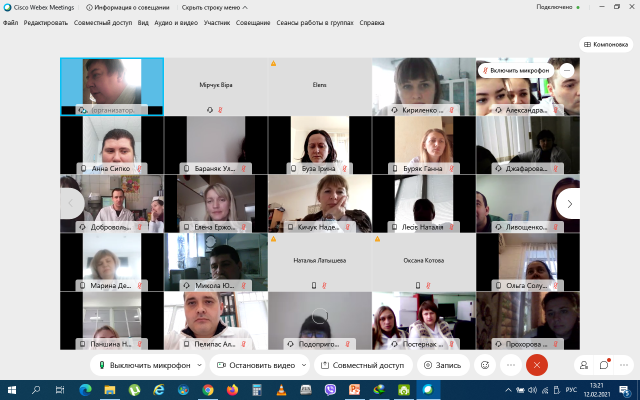Viewport: 640px width, 400px height.
Task: Click name label Джафарова
Action: [527, 169]
